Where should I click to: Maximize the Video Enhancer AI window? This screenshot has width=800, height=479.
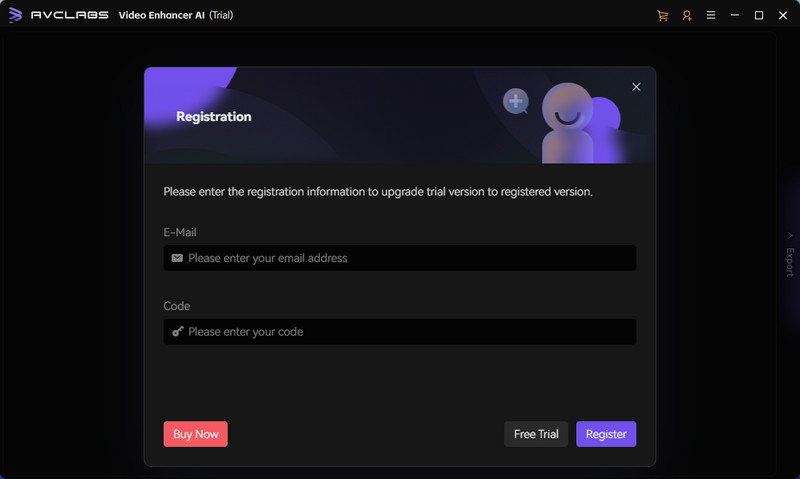pyautogui.click(x=759, y=15)
